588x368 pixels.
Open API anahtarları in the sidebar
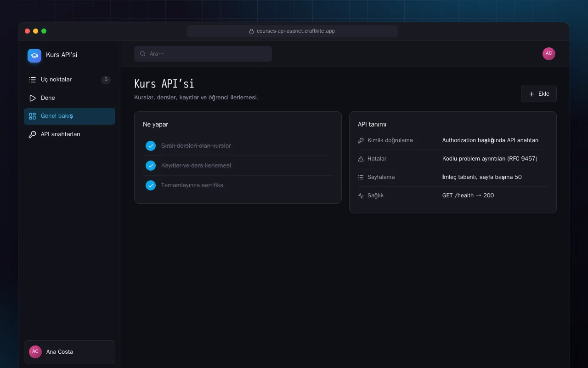click(69, 135)
